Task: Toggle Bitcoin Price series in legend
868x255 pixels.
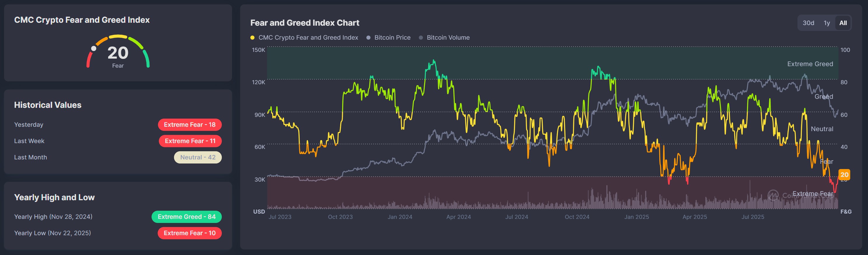Action: [x=392, y=37]
